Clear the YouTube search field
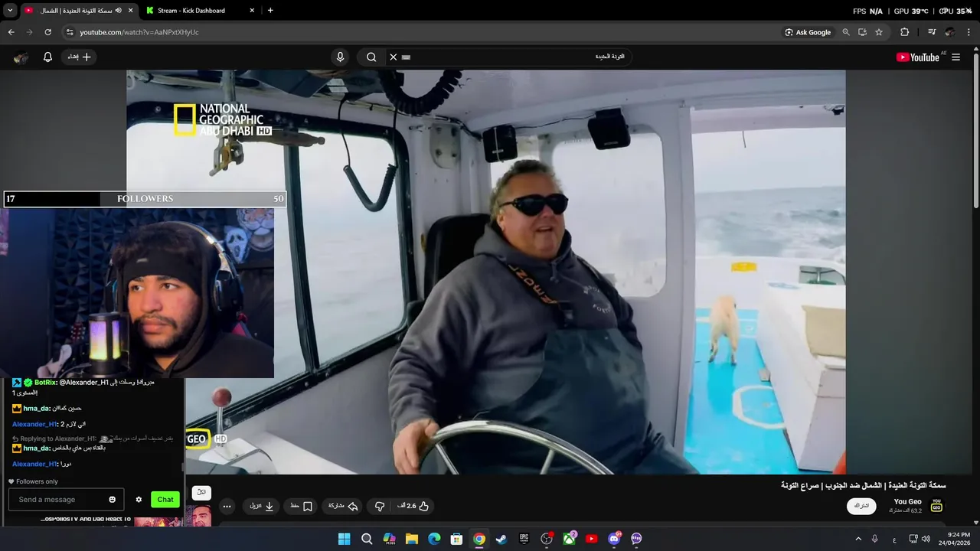Image resolution: width=980 pixels, height=551 pixels. pos(394,57)
